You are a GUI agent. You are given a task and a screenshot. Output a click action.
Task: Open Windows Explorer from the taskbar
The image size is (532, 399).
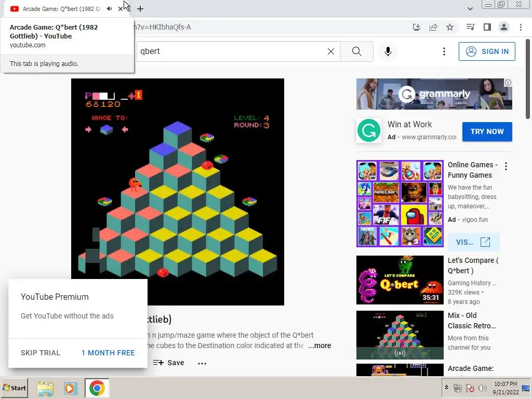tap(45, 388)
